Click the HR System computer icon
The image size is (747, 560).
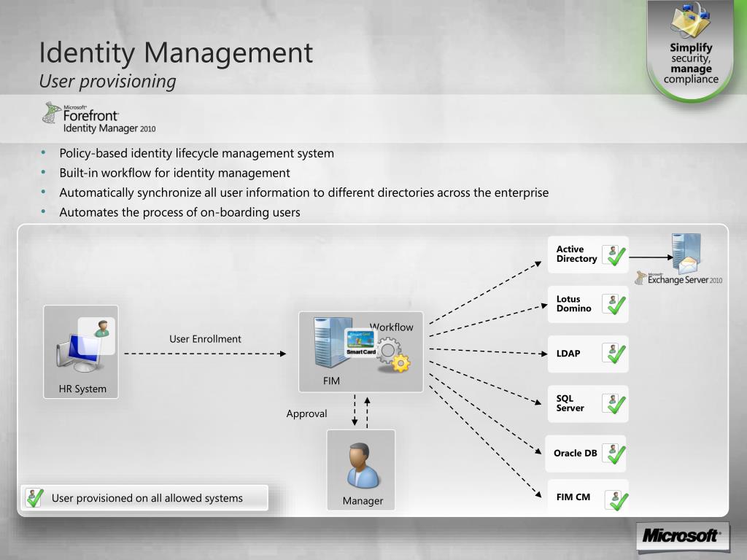pyautogui.click(x=85, y=346)
